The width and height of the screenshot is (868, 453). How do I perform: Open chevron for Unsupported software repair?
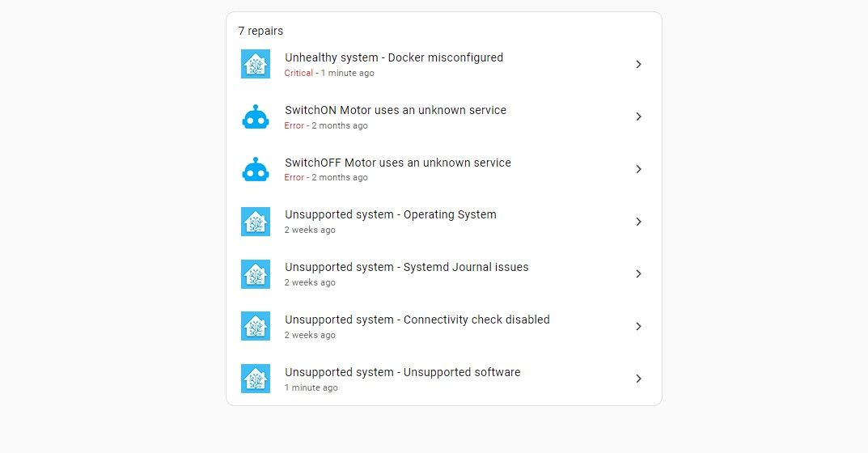[x=638, y=379]
